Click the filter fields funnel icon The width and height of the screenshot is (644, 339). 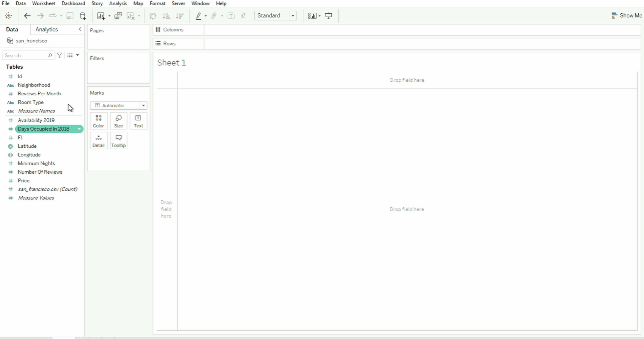(x=60, y=55)
